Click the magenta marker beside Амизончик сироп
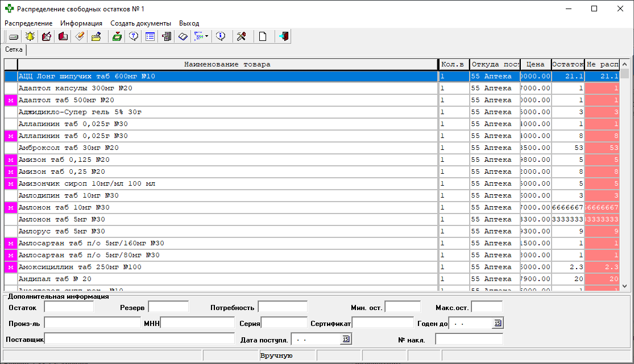The width and height of the screenshot is (634, 364). 11,184
